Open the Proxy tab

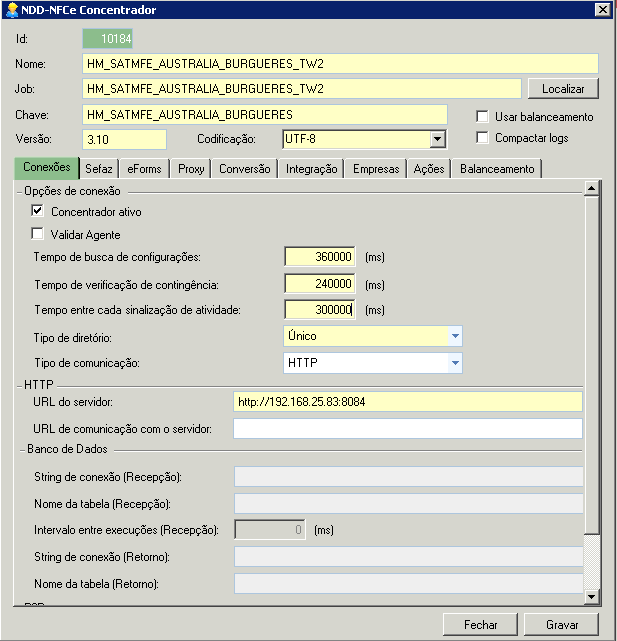coord(191,169)
